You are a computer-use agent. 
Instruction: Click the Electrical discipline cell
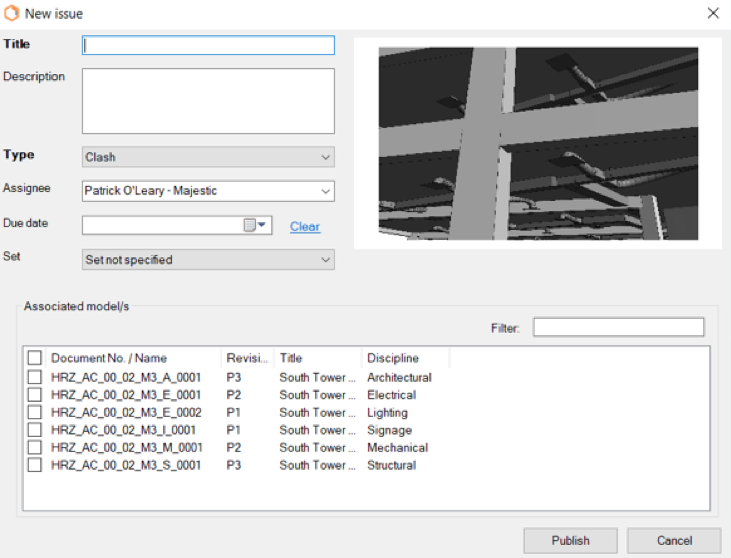pos(392,395)
